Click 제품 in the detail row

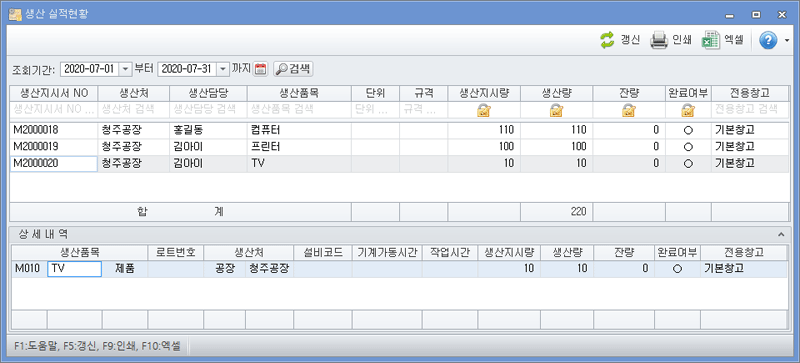[x=124, y=269]
